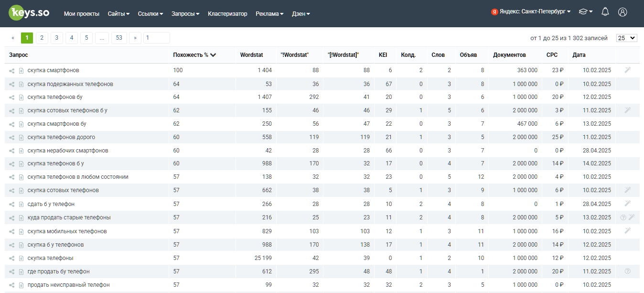Open the notifications bell

(605, 12)
